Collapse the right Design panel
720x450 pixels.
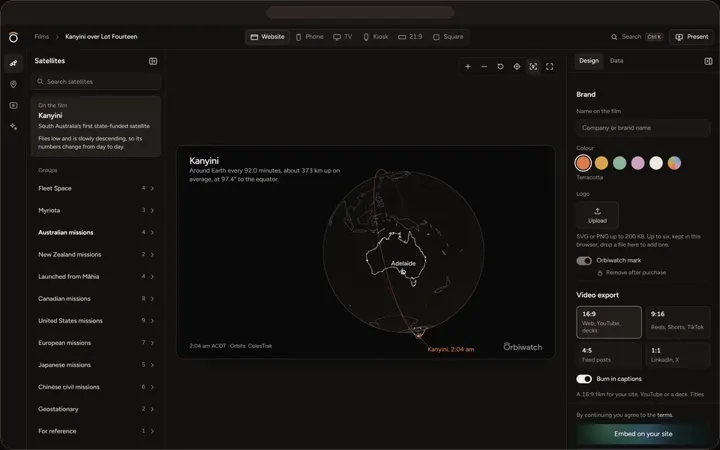708,61
